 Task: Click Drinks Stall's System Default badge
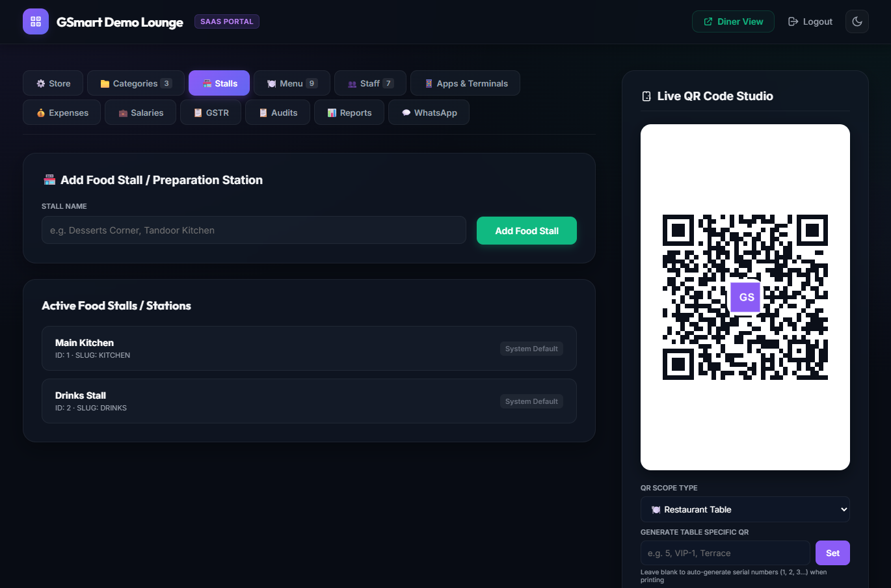click(531, 401)
